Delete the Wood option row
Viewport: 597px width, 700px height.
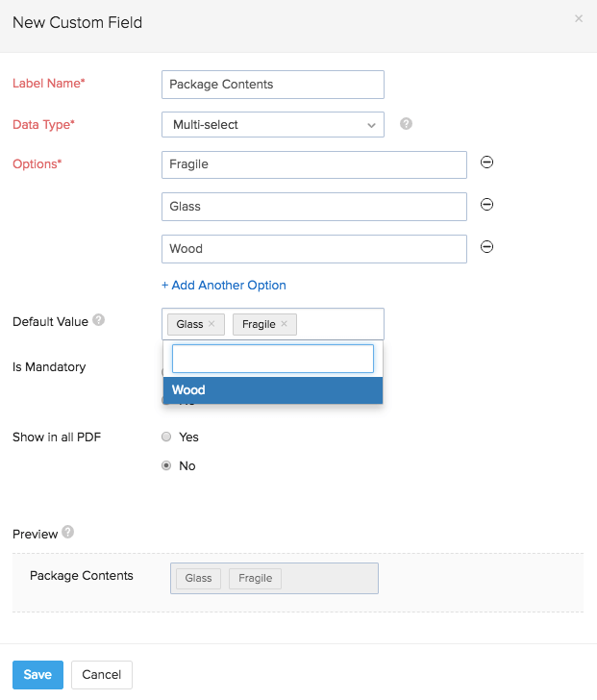coord(486,247)
